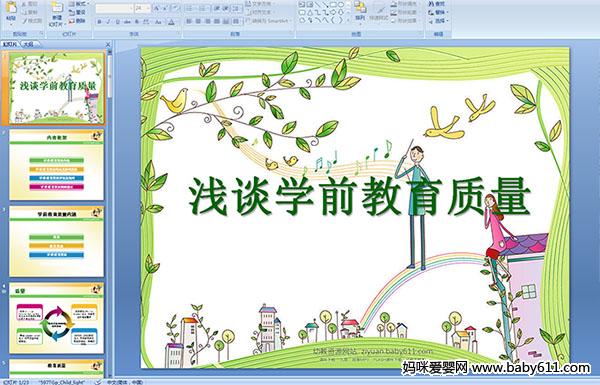This screenshot has width=600, height=385.
Task: Expand the Select dropdown in Editing
Action: (439, 20)
